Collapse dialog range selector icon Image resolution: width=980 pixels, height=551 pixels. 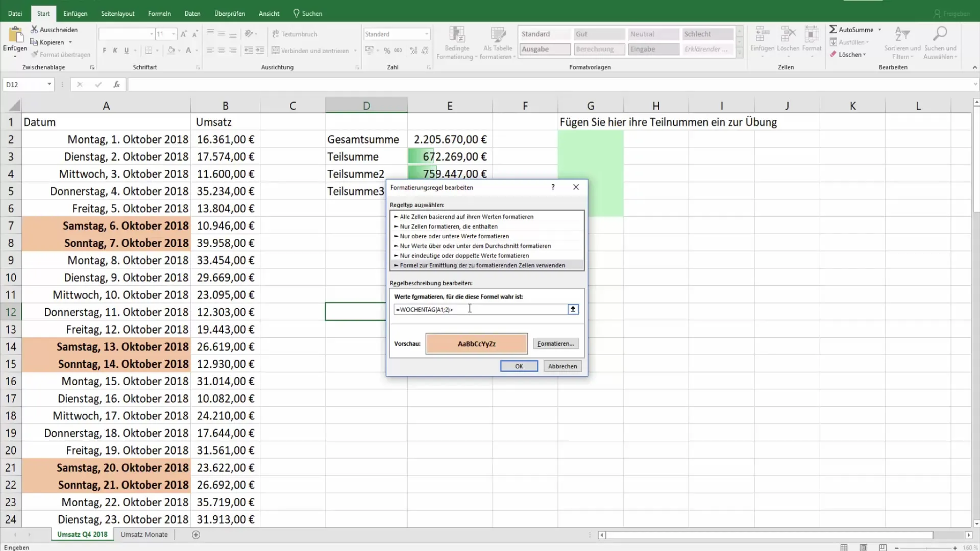click(x=573, y=309)
